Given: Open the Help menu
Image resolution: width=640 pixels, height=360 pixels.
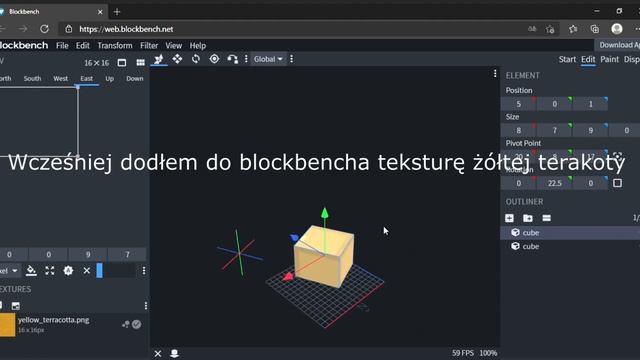Looking at the screenshot, I should click(x=198, y=45).
